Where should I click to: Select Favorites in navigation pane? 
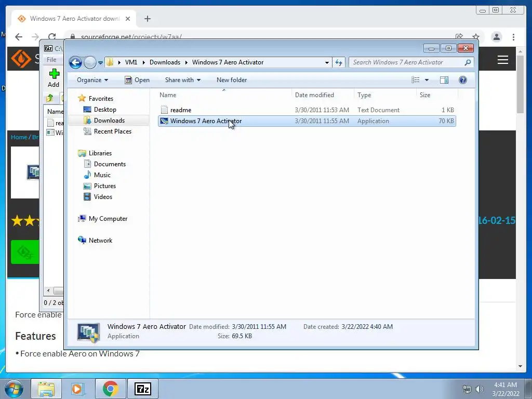[x=101, y=99]
